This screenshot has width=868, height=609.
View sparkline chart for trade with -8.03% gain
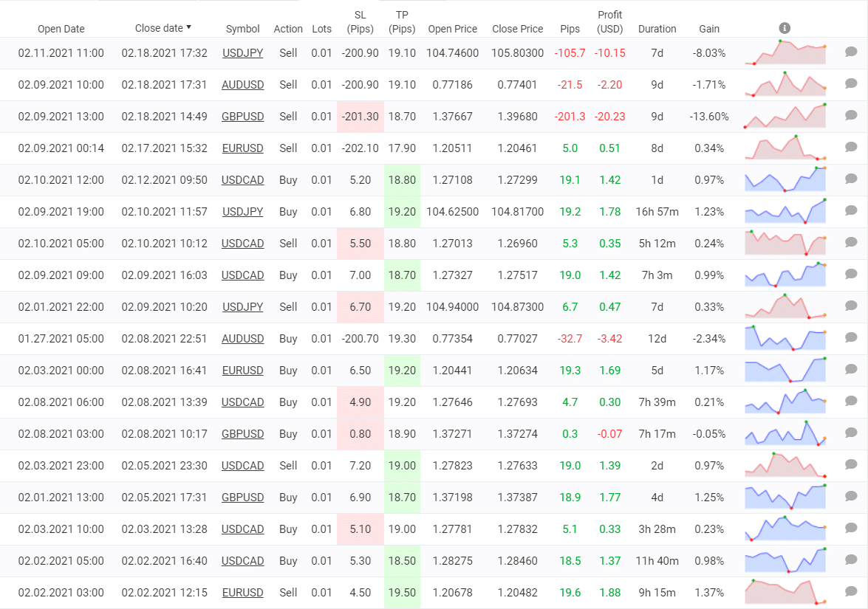click(x=785, y=52)
